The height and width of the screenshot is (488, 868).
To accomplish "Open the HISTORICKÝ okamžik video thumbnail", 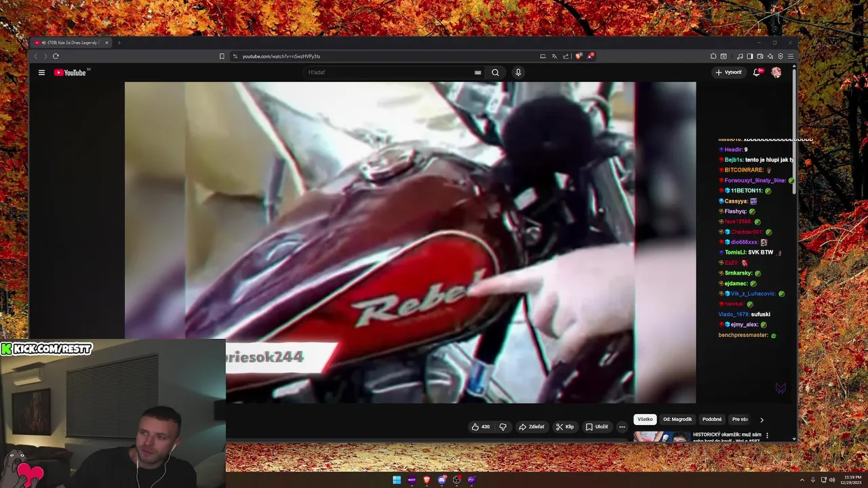I will (662, 436).
